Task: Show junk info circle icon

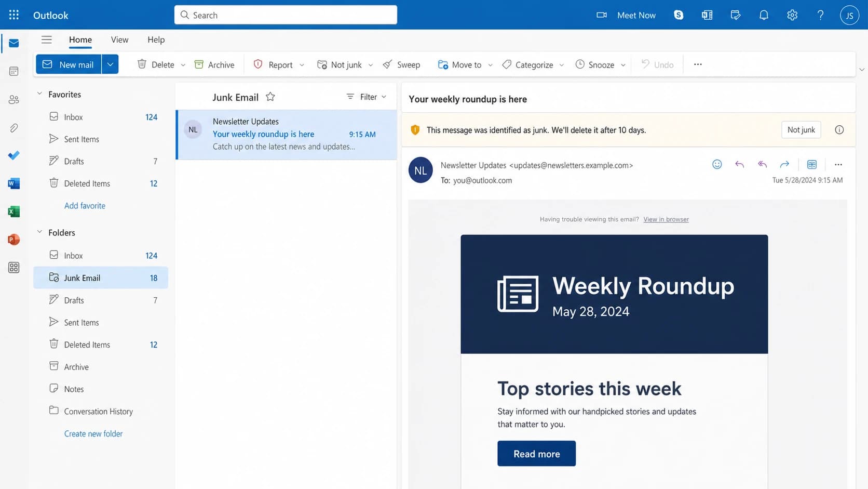Action: pyautogui.click(x=839, y=130)
